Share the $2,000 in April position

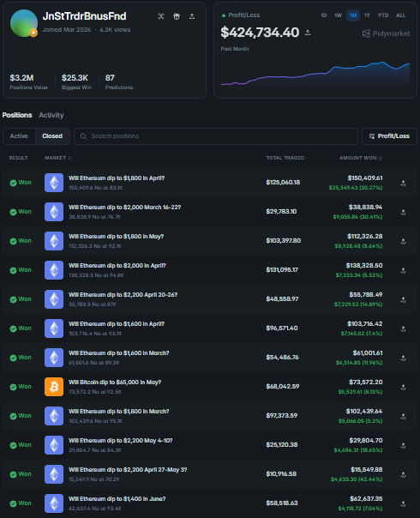point(403,270)
